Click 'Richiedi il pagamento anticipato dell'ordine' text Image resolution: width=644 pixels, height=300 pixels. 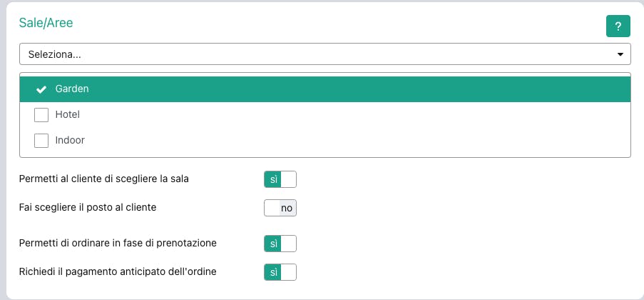[x=118, y=271]
